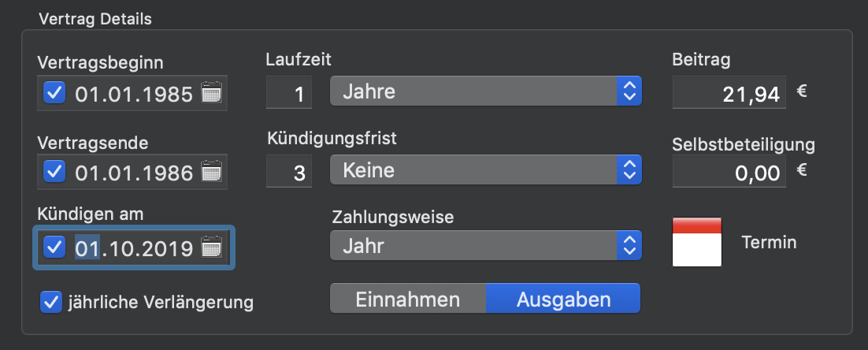Uncheck the Vertragsende date checkbox

pyautogui.click(x=54, y=172)
